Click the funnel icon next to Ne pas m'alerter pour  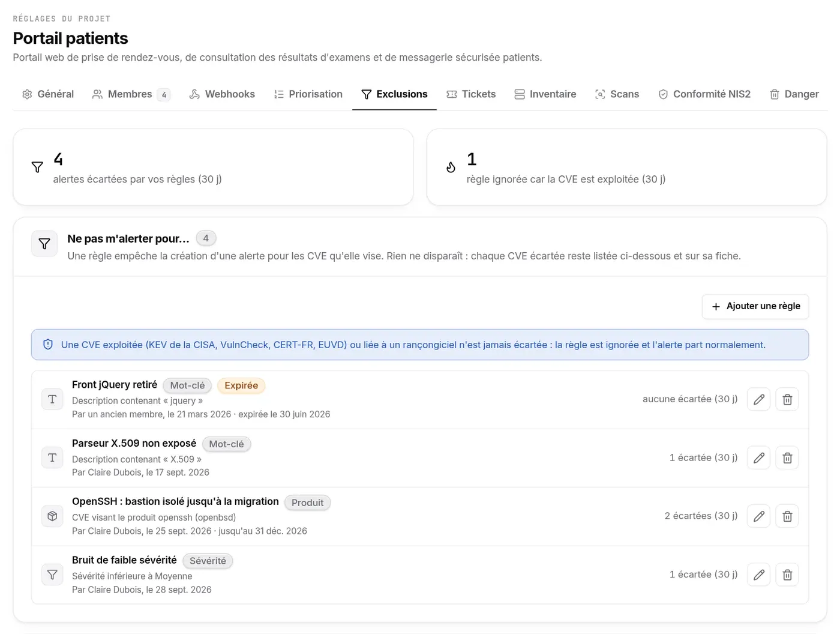point(44,244)
